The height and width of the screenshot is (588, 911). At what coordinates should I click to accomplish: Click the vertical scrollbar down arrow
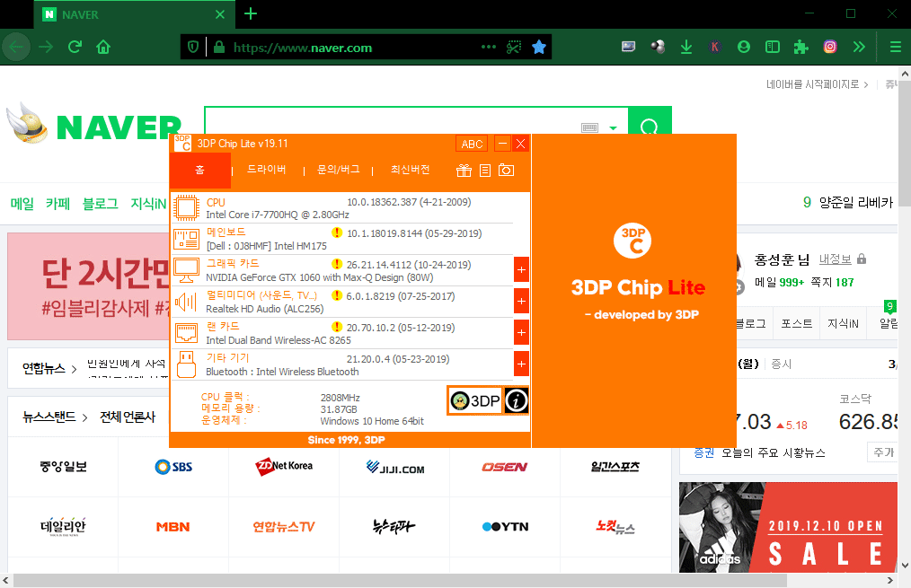click(x=905, y=565)
